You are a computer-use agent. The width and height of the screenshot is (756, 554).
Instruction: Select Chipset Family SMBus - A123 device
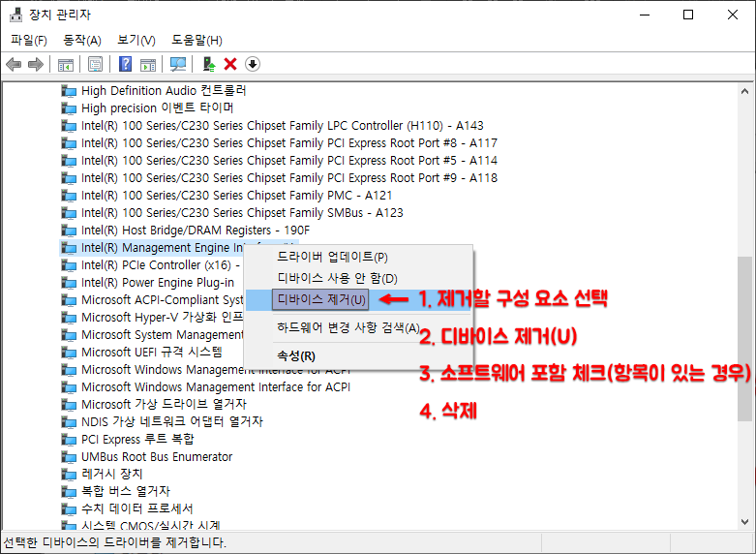(242, 213)
